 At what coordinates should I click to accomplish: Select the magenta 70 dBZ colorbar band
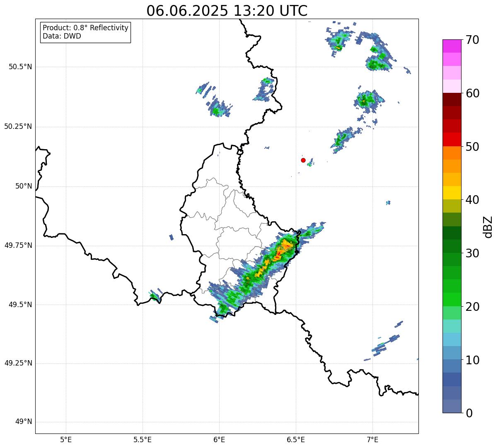tap(452, 46)
